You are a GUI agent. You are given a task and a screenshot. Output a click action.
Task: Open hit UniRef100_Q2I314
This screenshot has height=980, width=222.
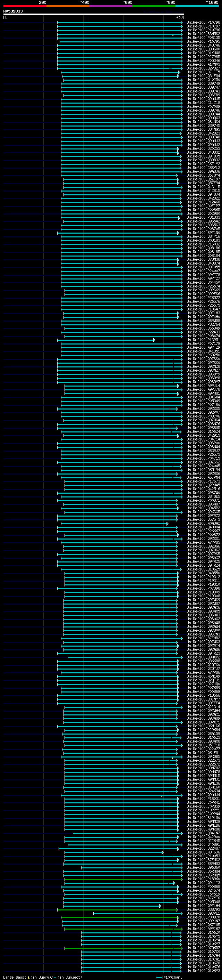coord(203,707)
